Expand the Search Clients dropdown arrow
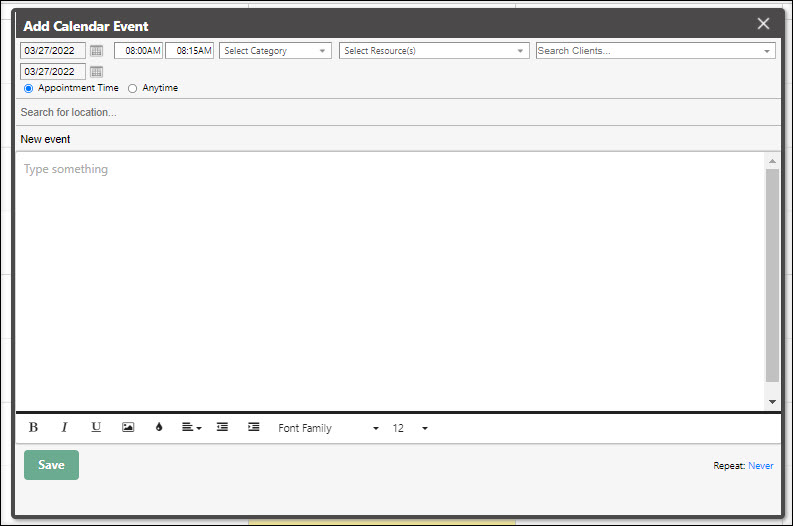The width and height of the screenshot is (793, 526). 767,51
